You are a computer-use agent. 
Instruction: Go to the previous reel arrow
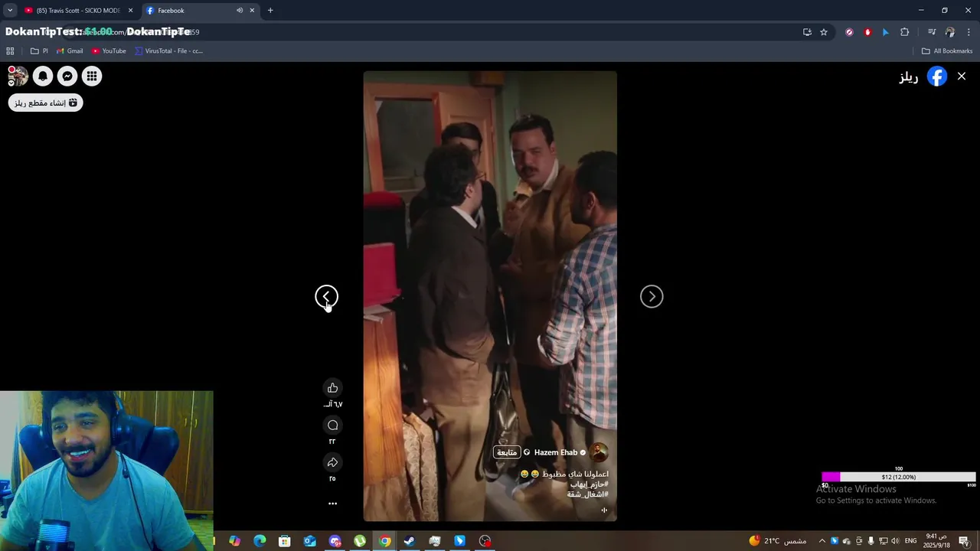(327, 297)
